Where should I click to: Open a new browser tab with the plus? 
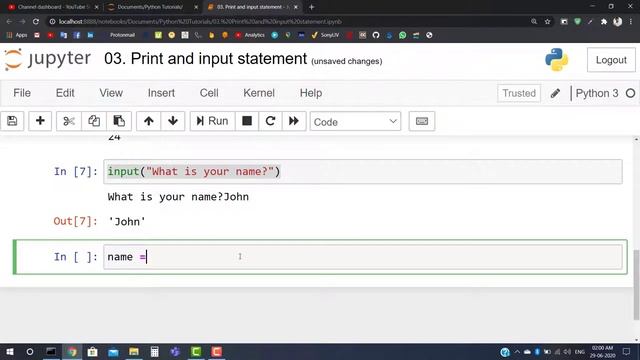coord(311,7)
